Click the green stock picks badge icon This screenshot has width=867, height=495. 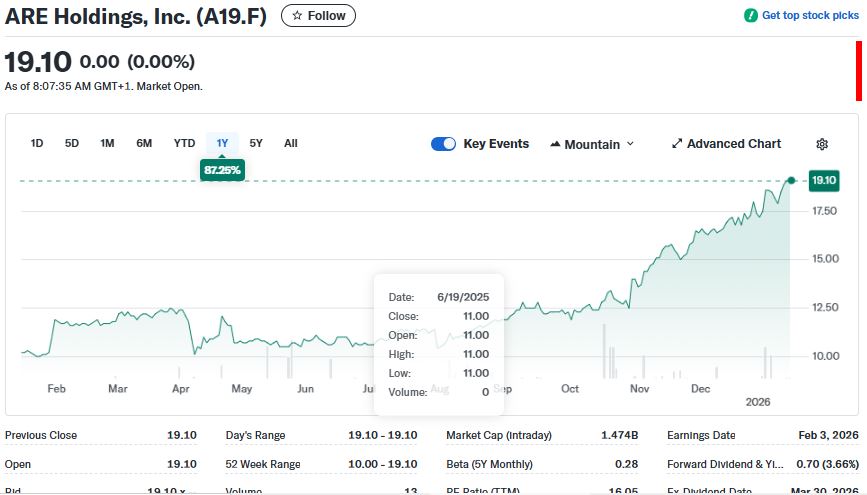pos(750,15)
